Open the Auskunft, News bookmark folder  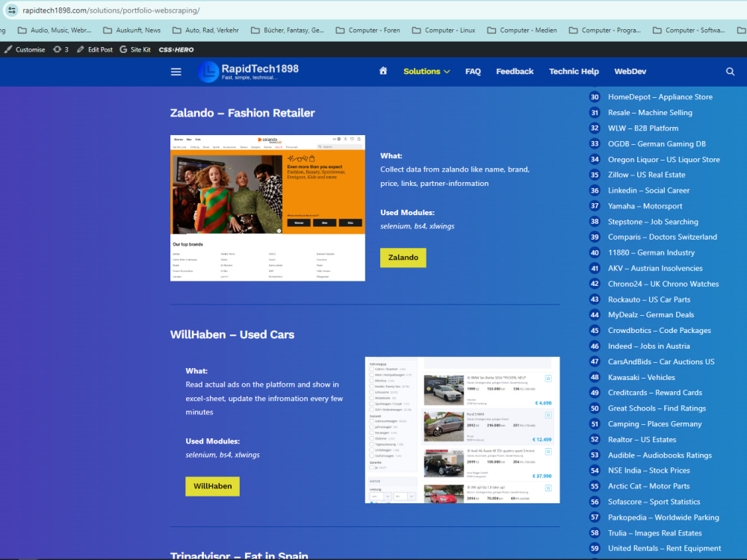coord(132,30)
